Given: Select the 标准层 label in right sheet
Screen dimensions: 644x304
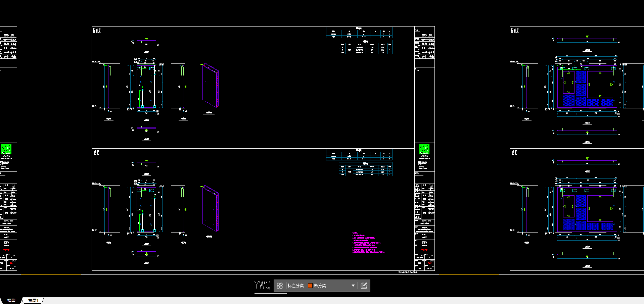Looking at the screenshot, I should (515, 31).
